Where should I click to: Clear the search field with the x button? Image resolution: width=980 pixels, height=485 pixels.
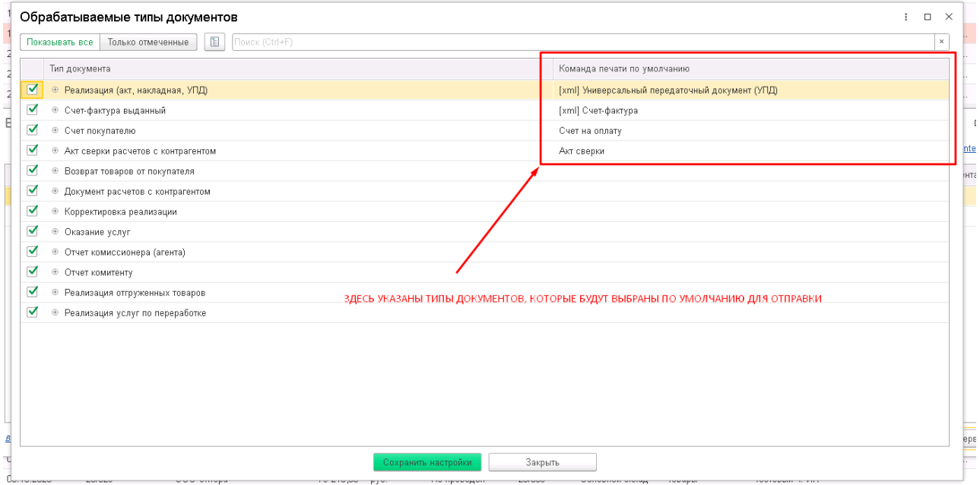[x=942, y=42]
